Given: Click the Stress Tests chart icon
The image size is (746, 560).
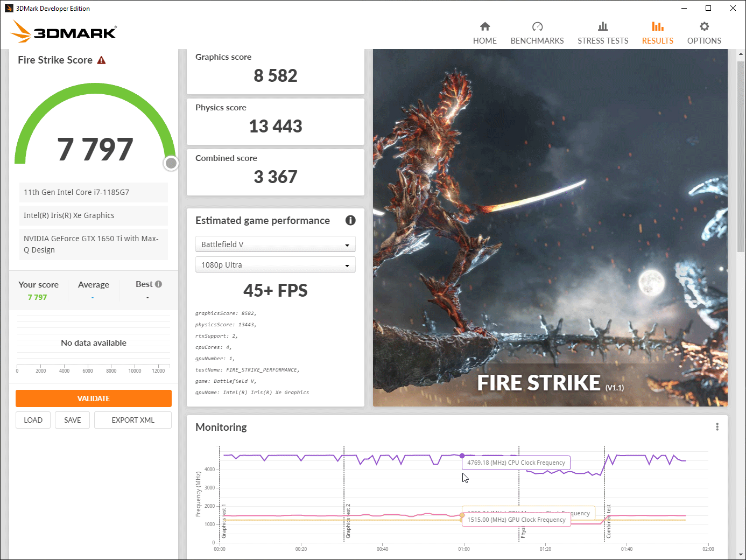Looking at the screenshot, I should (x=603, y=26).
